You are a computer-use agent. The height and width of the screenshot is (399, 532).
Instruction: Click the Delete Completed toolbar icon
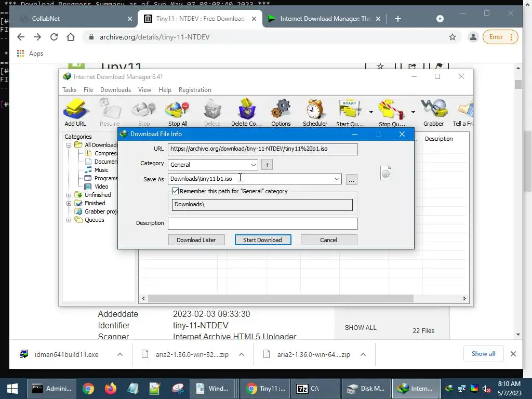click(246, 113)
